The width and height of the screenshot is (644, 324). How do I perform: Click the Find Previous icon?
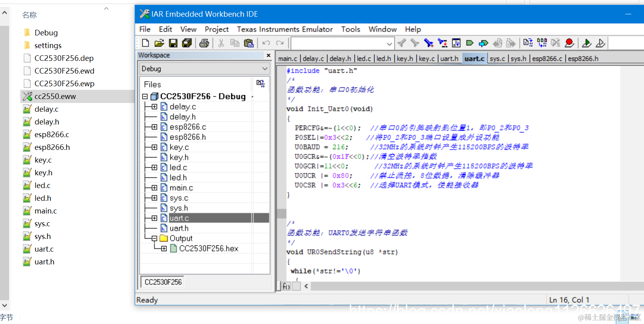(402, 43)
